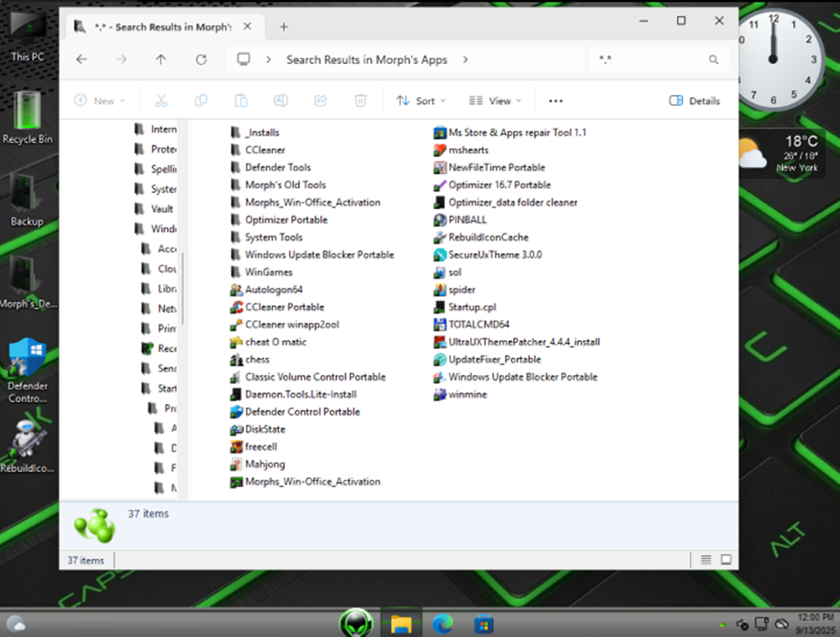Click the Back navigation arrow
Screen dimensions: 840x637
[x=81, y=60]
